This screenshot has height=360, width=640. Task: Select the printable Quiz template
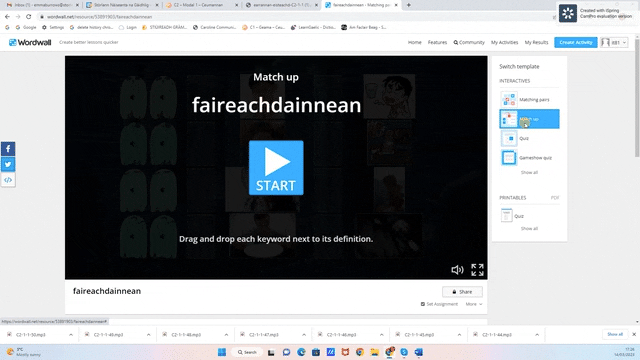coord(513,216)
